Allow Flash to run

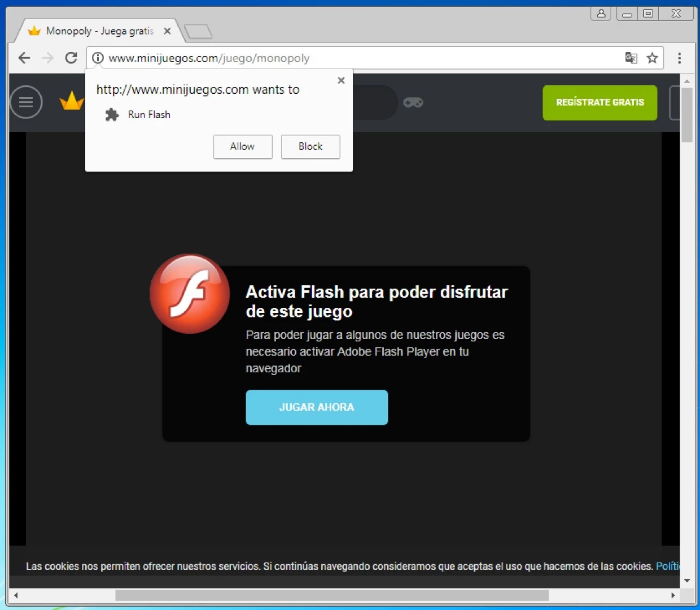coord(243,146)
